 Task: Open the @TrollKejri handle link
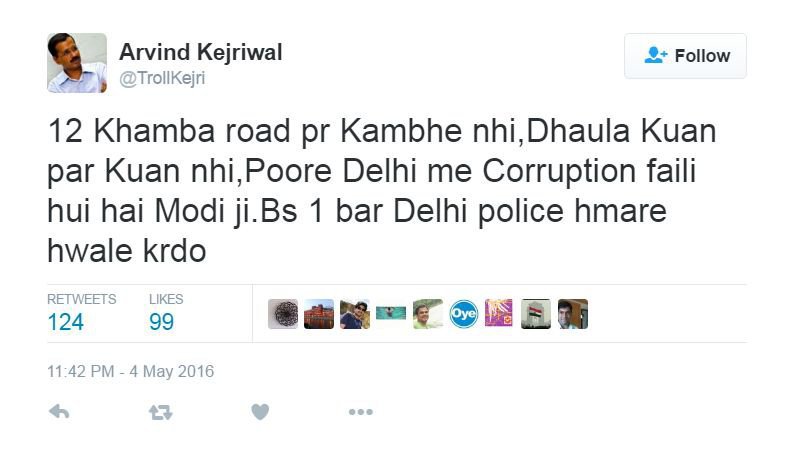click(x=162, y=78)
